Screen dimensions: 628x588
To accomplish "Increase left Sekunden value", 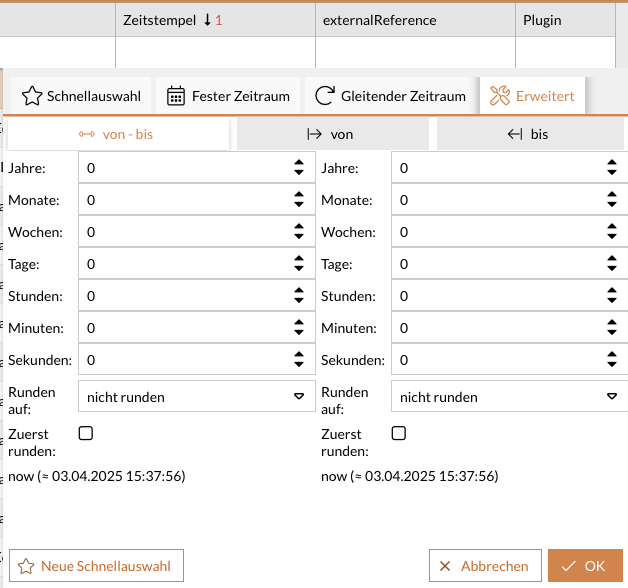I will click(x=299, y=355).
